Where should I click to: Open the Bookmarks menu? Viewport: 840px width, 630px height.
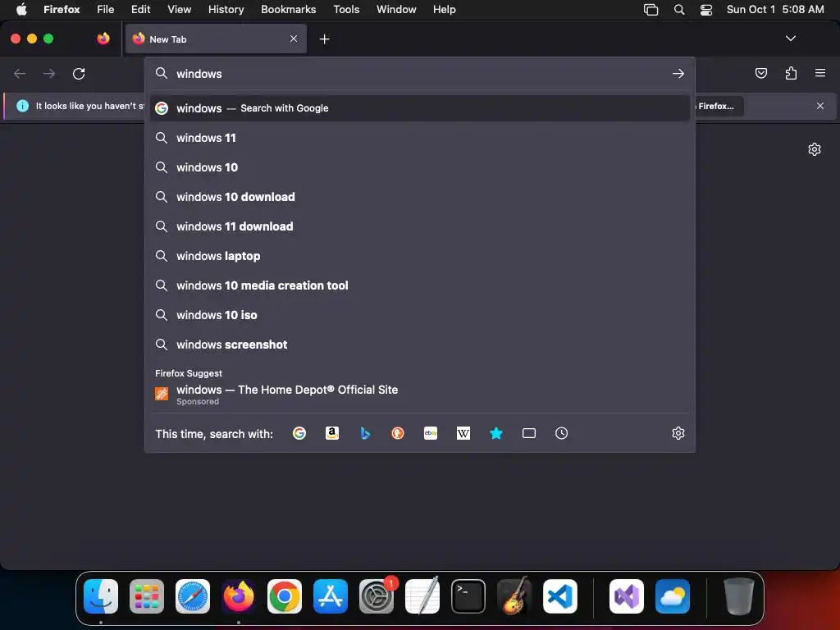click(x=288, y=9)
